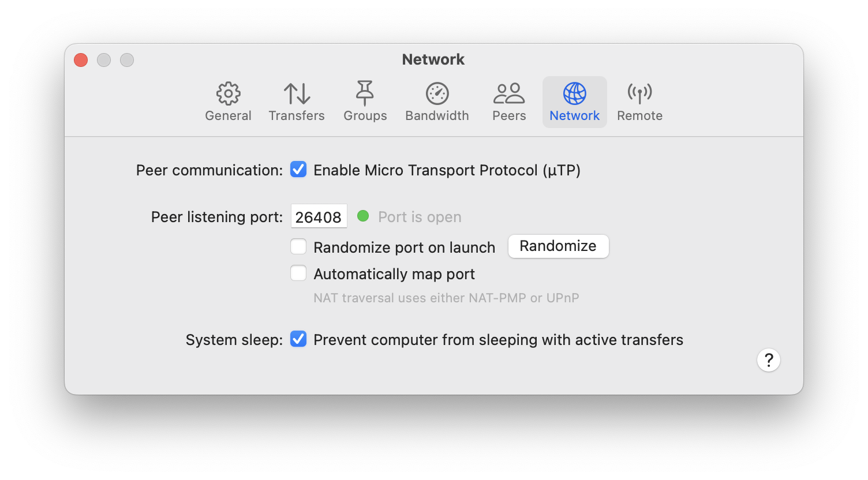This screenshot has width=868, height=480.
Task: Open the Remote preferences pane
Action: pyautogui.click(x=639, y=102)
